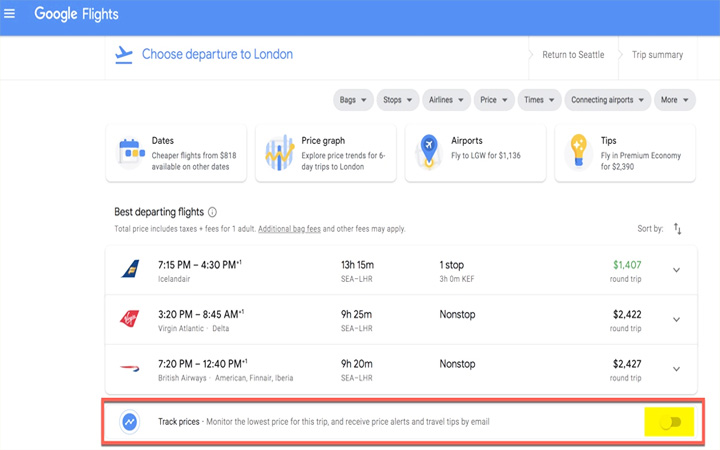Expand the British Airways flight details
This screenshot has height=450, width=720.
point(676,369)
